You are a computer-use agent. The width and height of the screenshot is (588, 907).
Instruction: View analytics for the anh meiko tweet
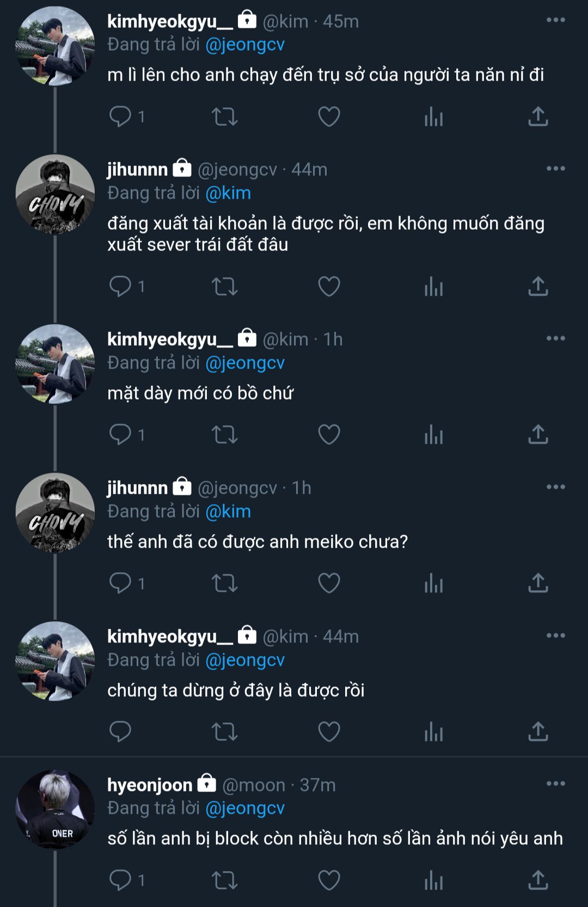coord(433,583)
